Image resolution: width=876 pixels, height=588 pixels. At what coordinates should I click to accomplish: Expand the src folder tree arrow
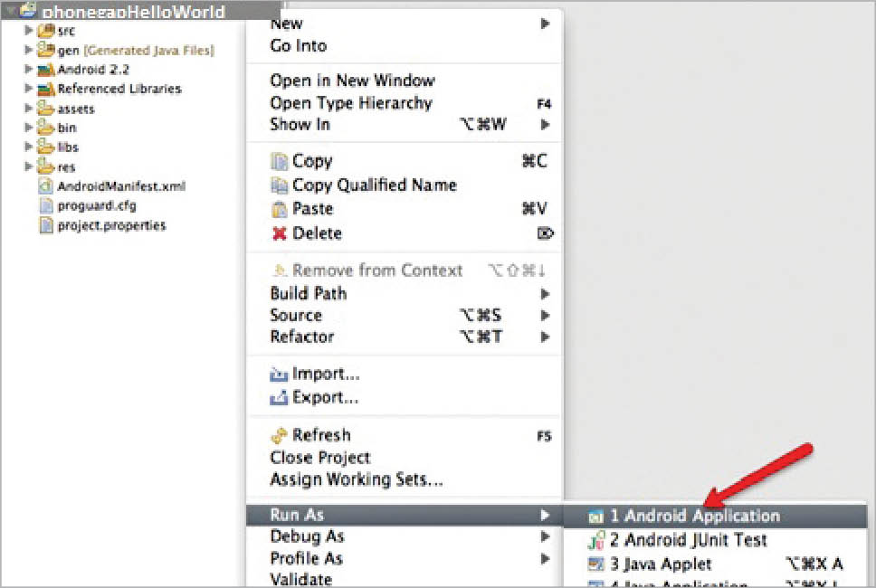tap(30, 31)
